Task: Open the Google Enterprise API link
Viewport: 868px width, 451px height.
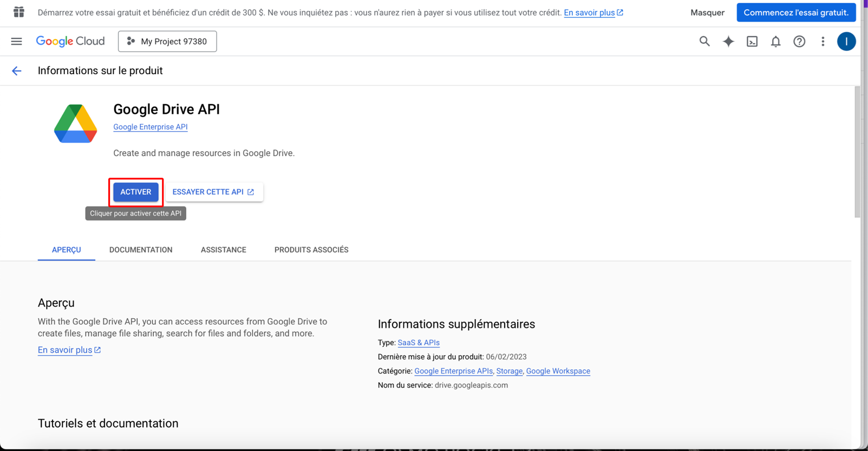Action: 151,127
